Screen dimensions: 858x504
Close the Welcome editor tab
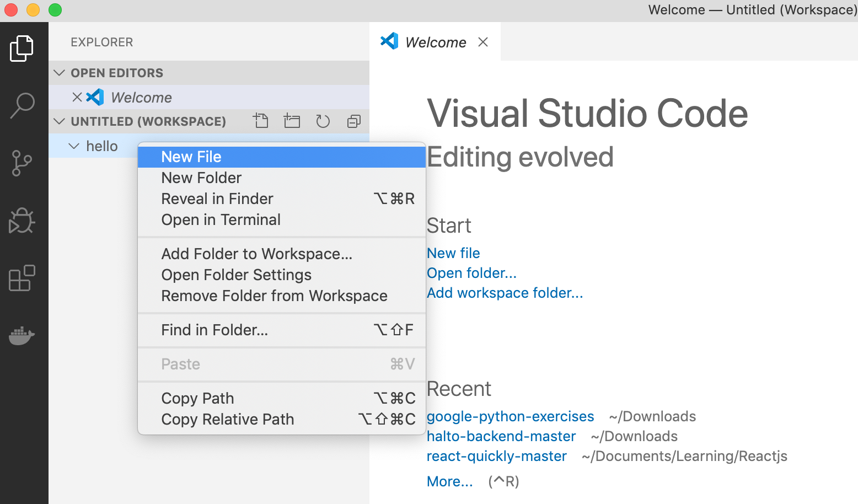[x=483, y=42]
